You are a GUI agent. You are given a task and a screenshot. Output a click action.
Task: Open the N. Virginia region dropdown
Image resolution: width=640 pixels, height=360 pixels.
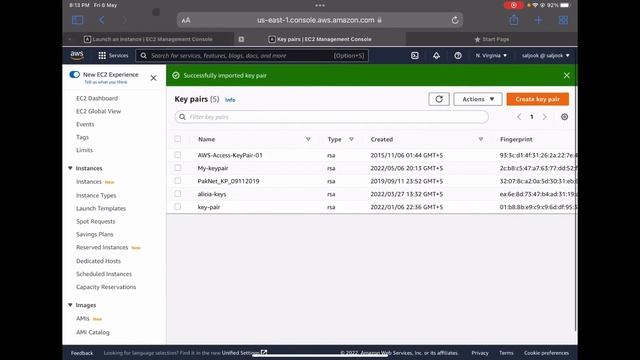[491, 56]
